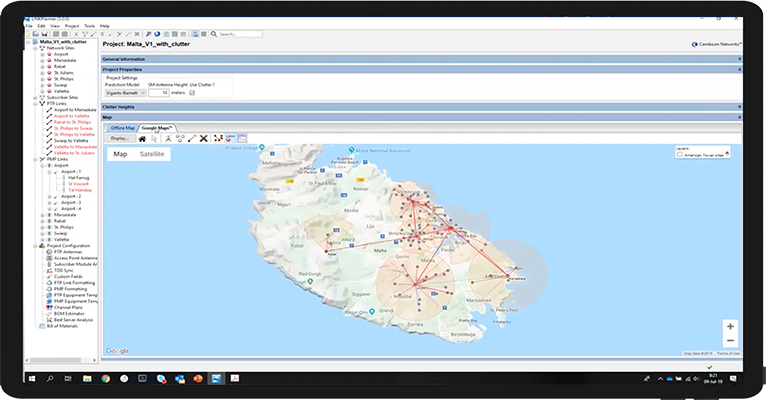Click the new network site tool in map toolbar
Viewport: 766px width, 400px height.
click(168, 139)
